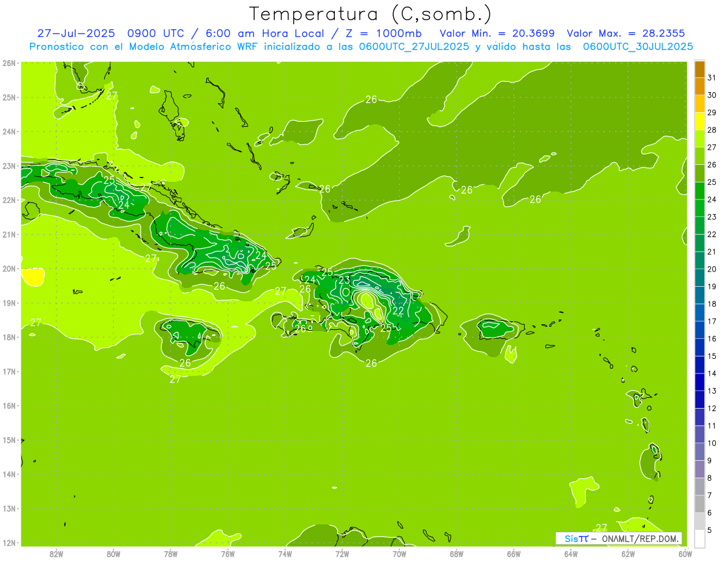Image resolution: width=728 pixels, height=562 pixels.
Task: Click the dark orange swatch above 31
Action: [699, 69]
